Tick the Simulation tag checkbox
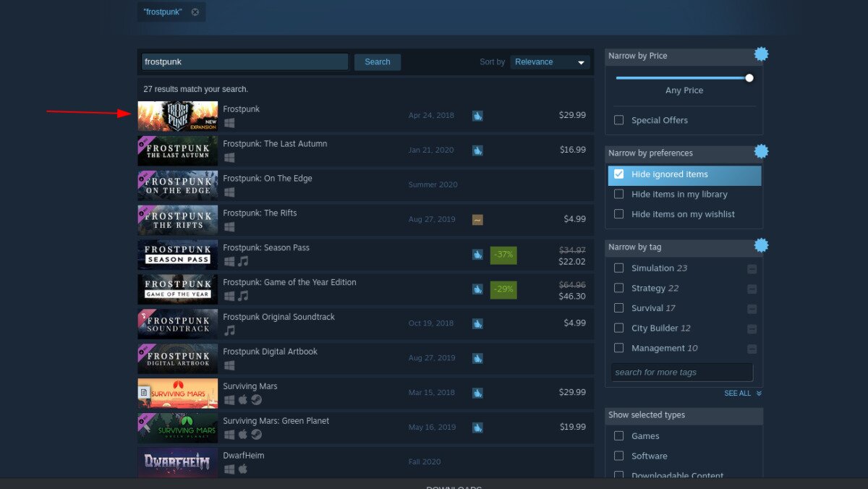Image resolution: width=868 pixels, height=489 pixels. 618,268
